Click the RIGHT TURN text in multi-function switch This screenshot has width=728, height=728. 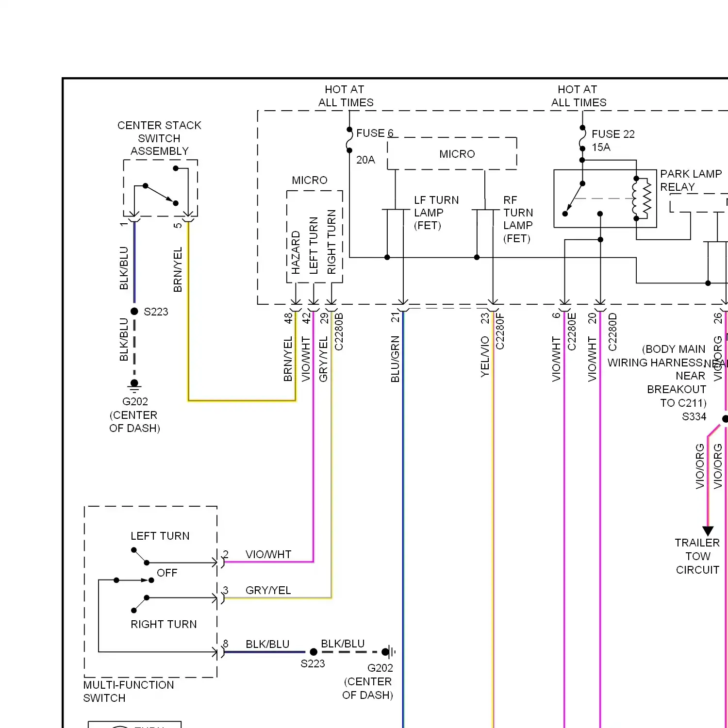[x=164, y=624]
